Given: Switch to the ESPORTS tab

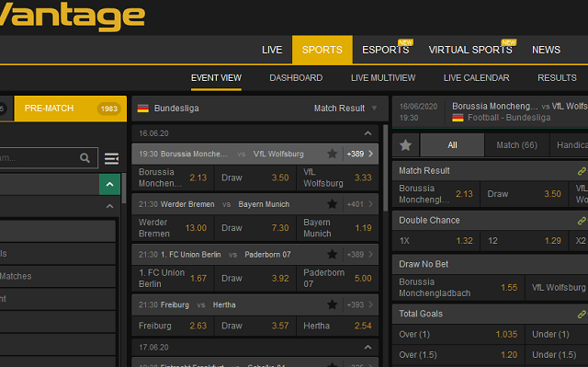Looking at the screenshot, I should coord(386,50).
